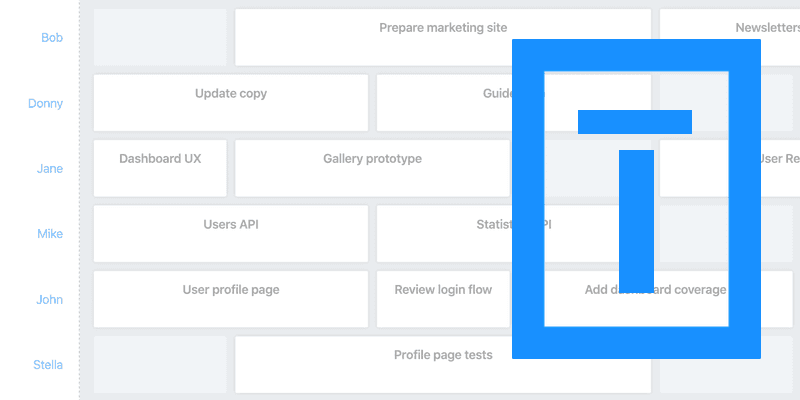
Task: Select John in the resource list
Action: pyautogui.click(x=49, y=299)
